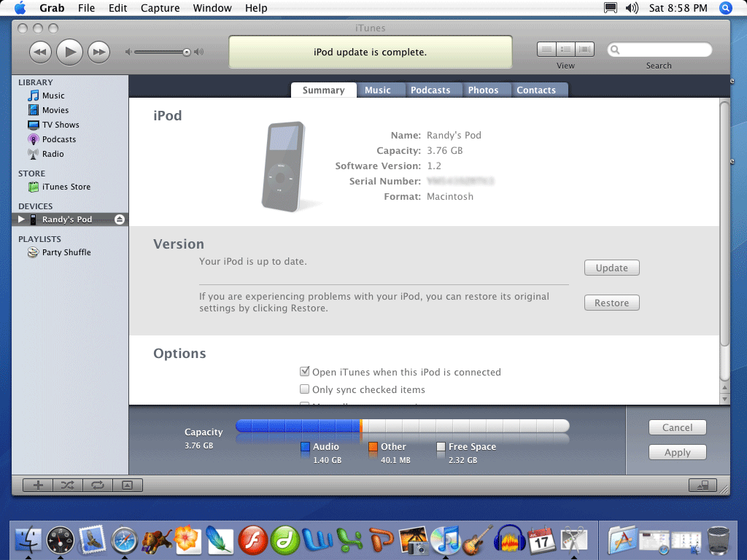Click the high-volume speaker icon by slider
The height and width of the screenshot is (560, 747).
point(198,52)
